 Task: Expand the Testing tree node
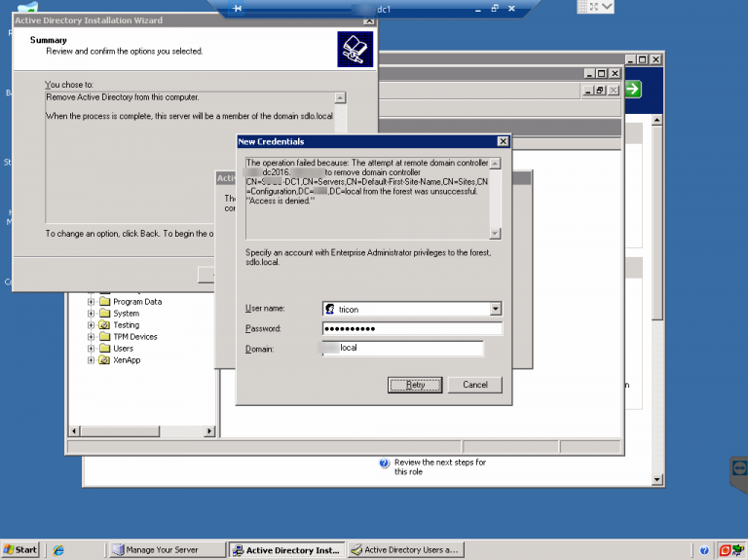tap(91, 325)
